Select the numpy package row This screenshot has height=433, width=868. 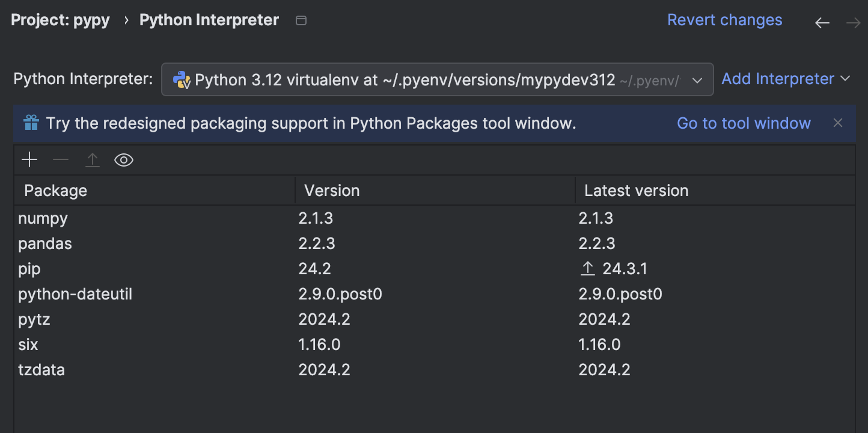tap(43, 218)
